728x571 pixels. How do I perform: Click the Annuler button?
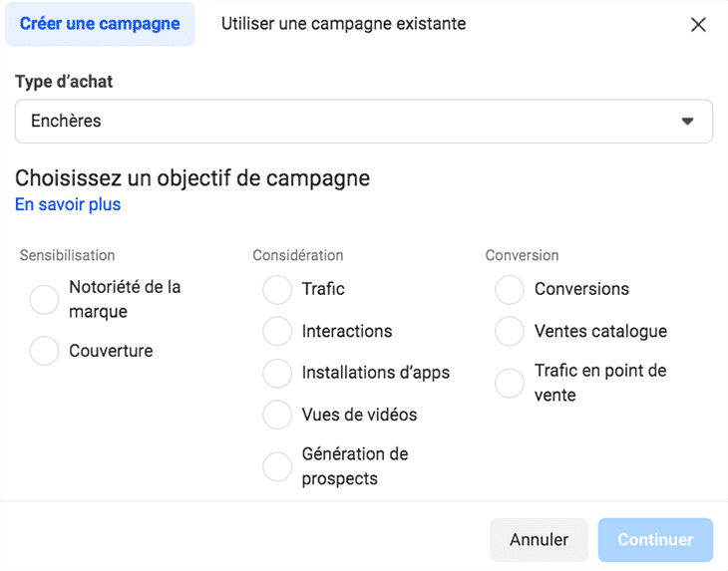[x=539, y=539]
